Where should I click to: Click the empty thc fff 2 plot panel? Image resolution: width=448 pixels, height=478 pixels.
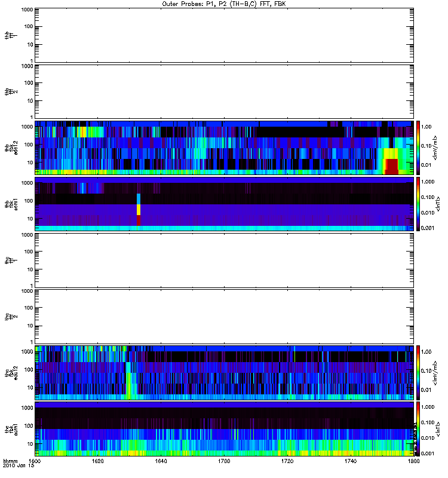coord(224,317)
